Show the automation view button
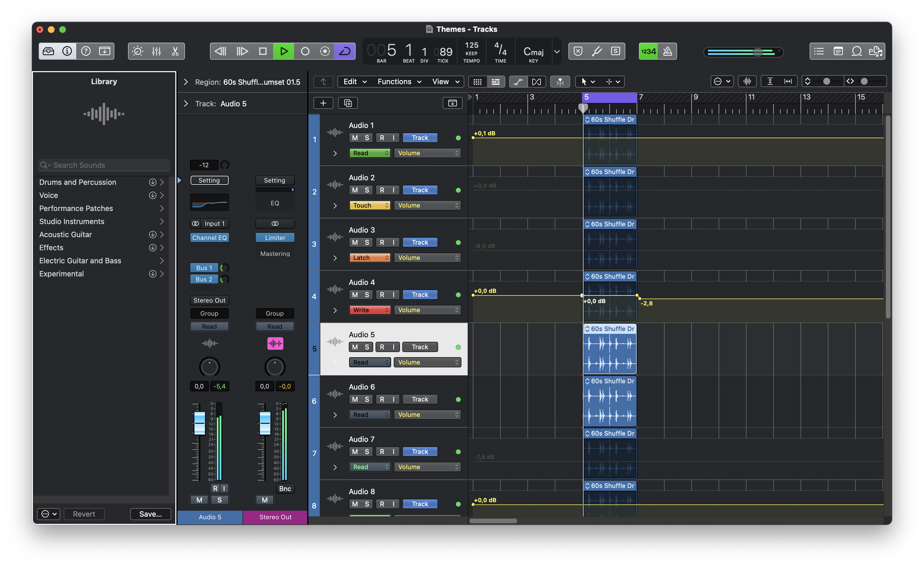 click(x=518, y=82)
